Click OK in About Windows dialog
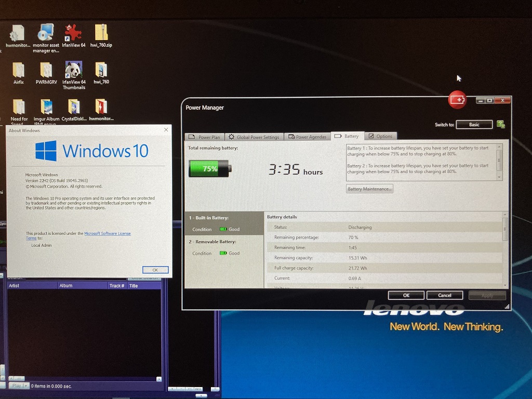 pos(155,270)
